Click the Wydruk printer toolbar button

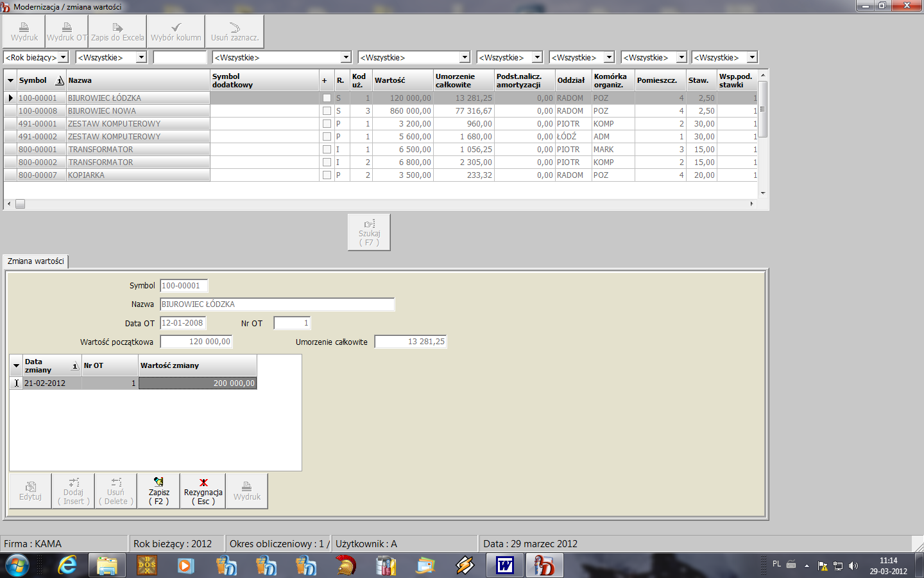point(24,31)
